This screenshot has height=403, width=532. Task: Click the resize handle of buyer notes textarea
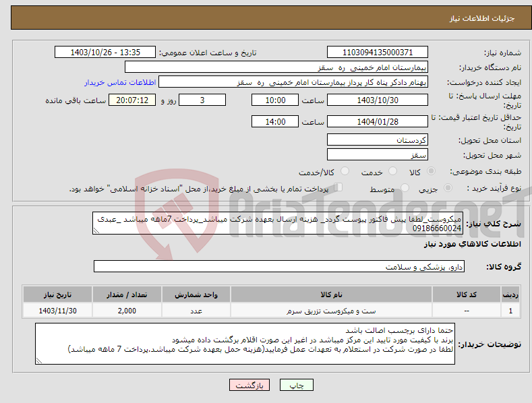39,361
